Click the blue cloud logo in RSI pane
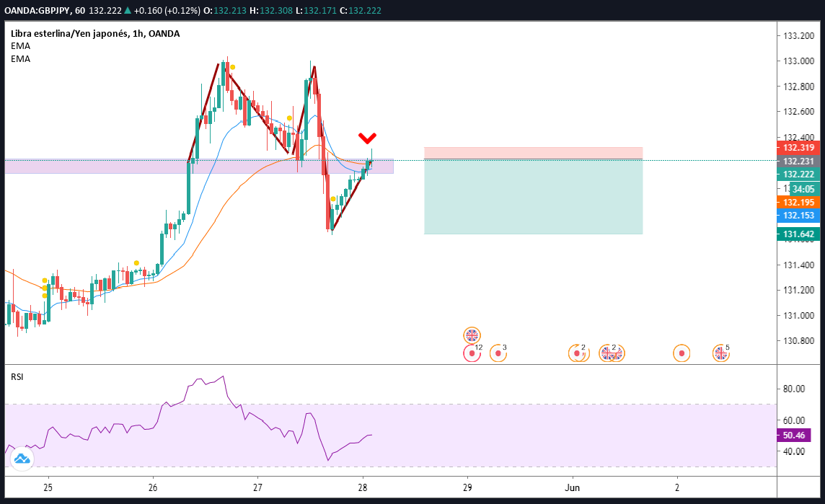The image size is (825, 504). pos(22,459)
